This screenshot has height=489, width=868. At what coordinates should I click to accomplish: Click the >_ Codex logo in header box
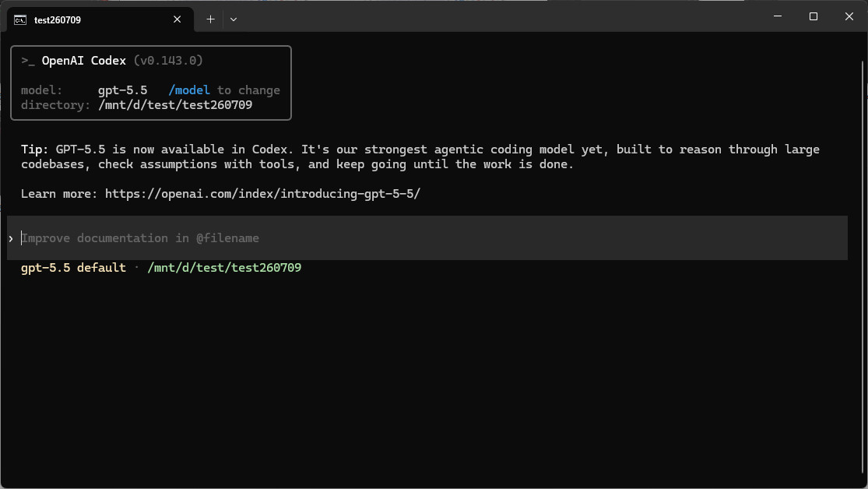click(x=28, y=61)
